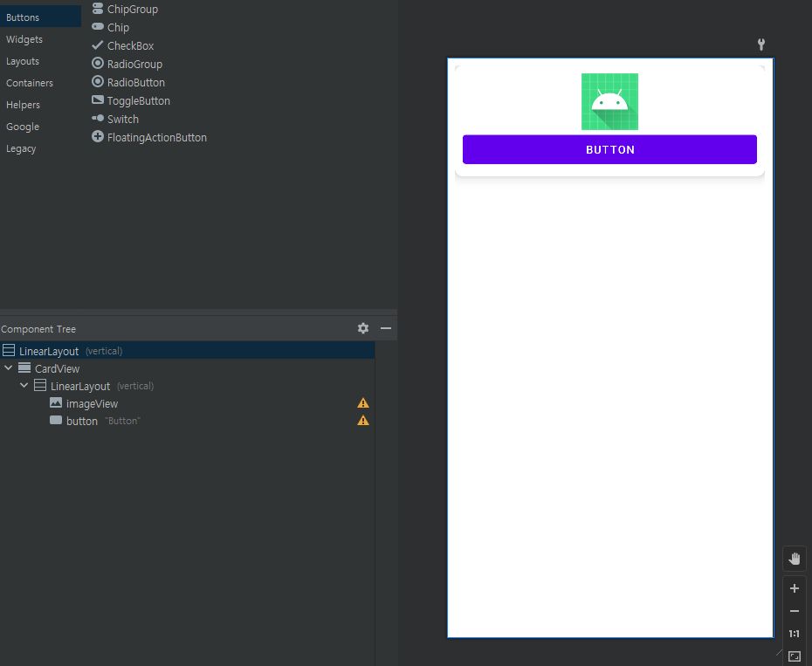
Task: Open the Google palette category
Action: (x=23, y=127)
